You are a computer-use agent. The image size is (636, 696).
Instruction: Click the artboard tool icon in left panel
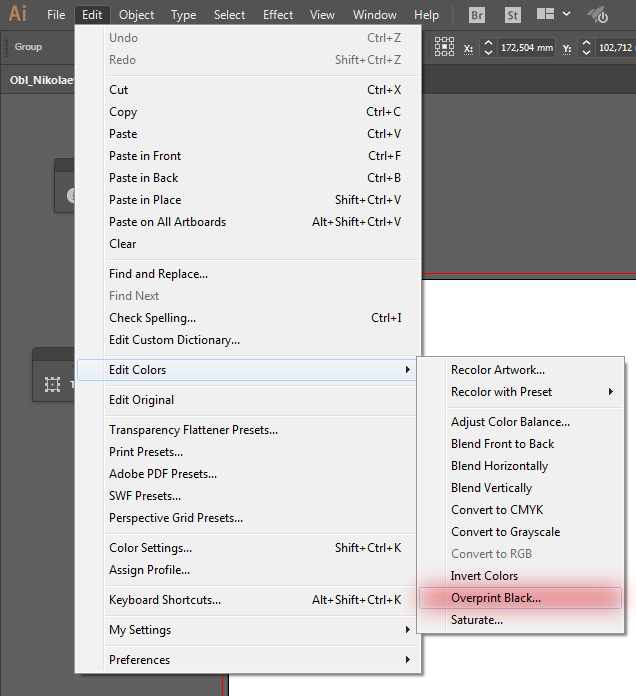(x=52, y=384)
